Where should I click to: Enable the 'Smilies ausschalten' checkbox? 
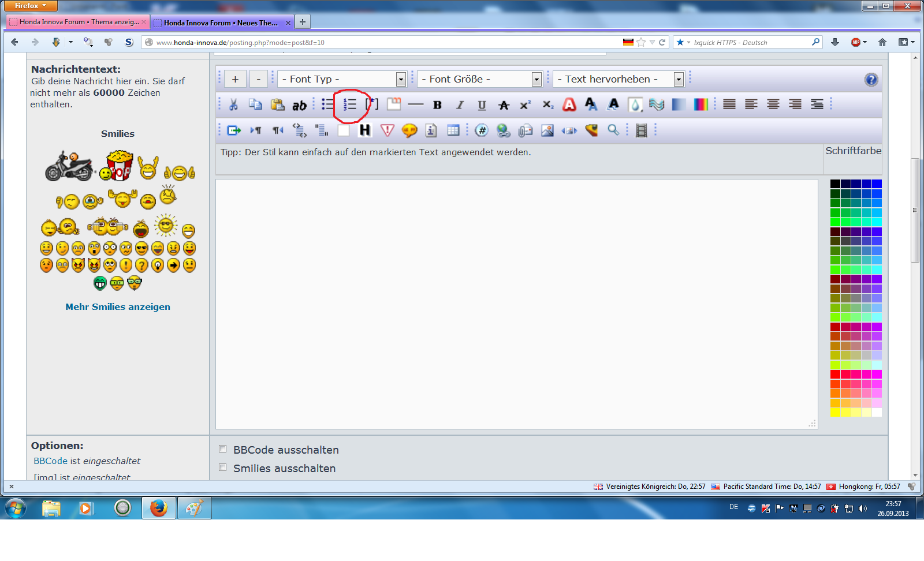coord(222,467)
